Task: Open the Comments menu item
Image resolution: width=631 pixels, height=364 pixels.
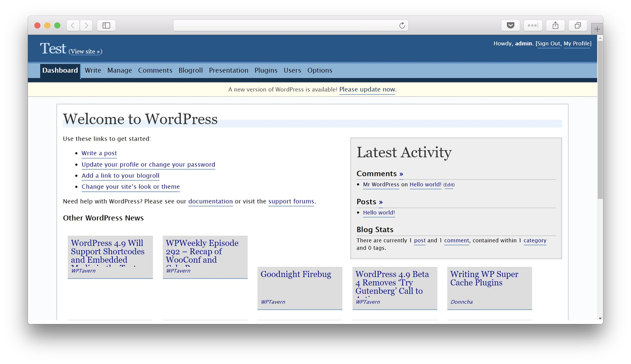Action: 155,70
